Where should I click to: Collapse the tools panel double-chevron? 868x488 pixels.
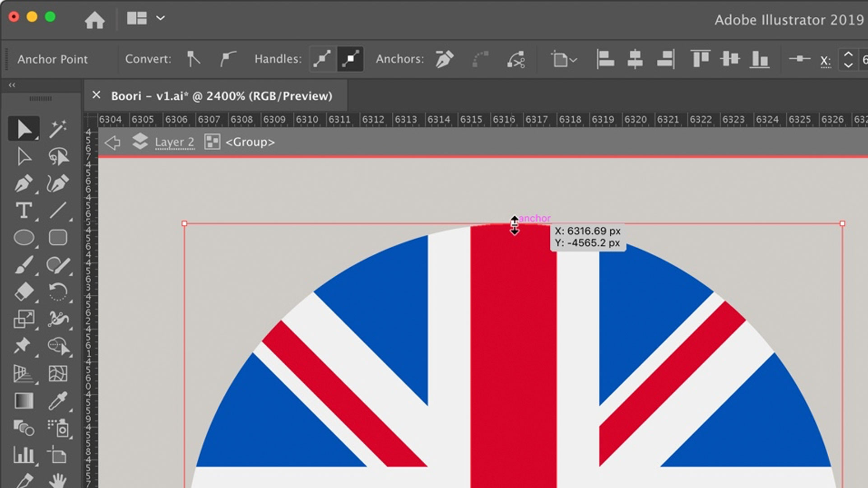click(12, 85)
